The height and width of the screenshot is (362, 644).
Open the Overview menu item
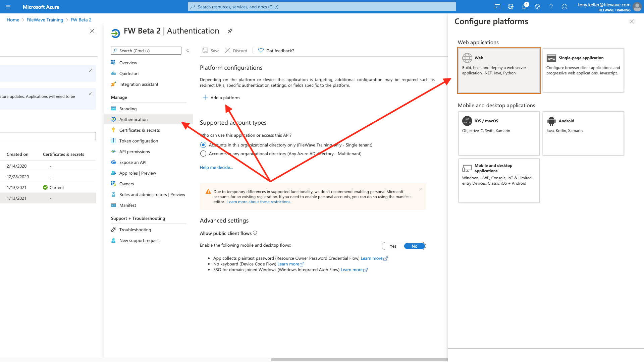128,63
